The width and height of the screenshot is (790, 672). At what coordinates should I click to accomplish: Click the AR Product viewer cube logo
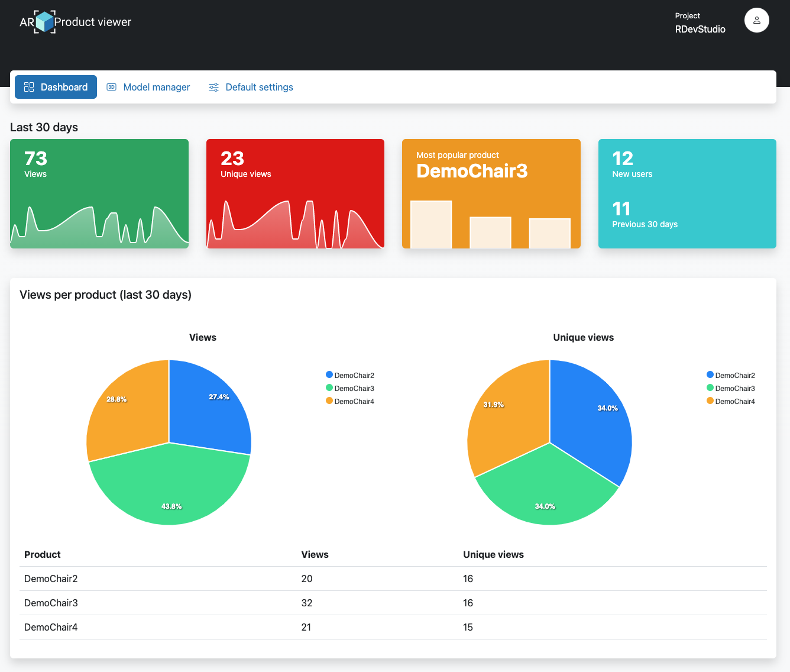point(45,22)
